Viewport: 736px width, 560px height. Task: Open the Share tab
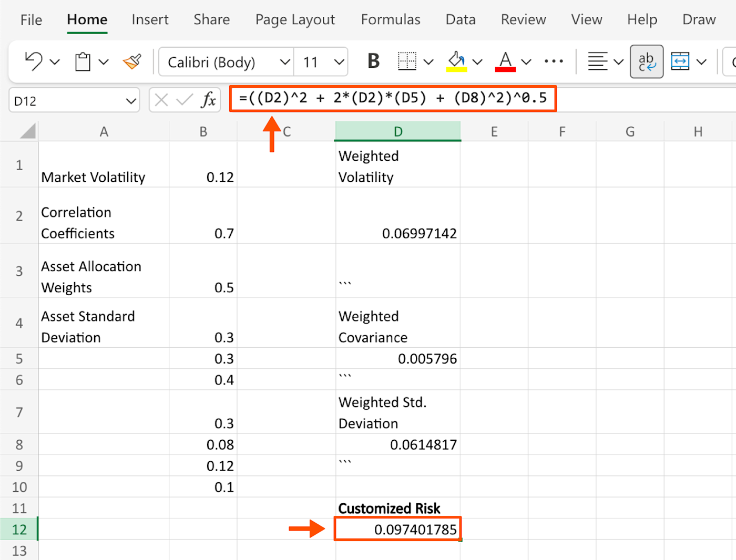[212, 20]
